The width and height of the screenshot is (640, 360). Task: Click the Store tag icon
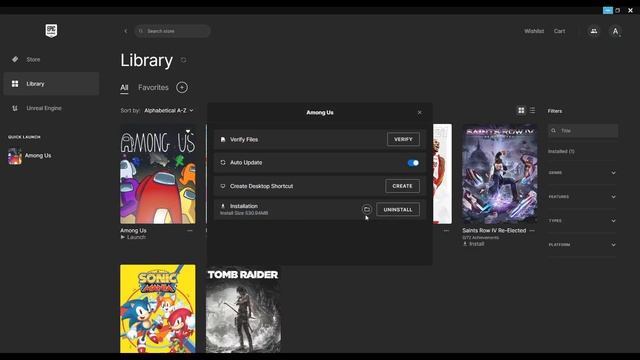point(15,60)
